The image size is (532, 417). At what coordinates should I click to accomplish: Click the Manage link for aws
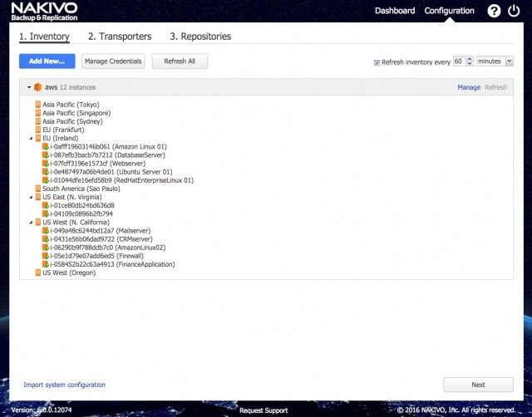[x=469, y=87]
